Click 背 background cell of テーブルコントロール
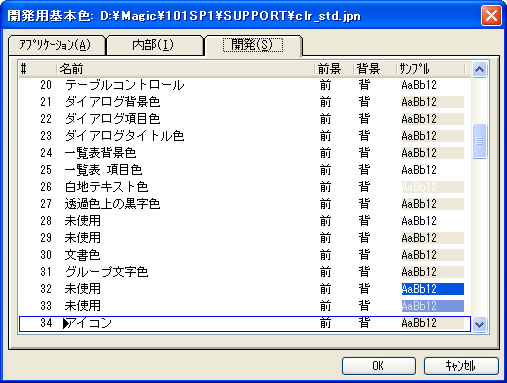The width and height of the screenshot is (507, 383). point(365,85)
